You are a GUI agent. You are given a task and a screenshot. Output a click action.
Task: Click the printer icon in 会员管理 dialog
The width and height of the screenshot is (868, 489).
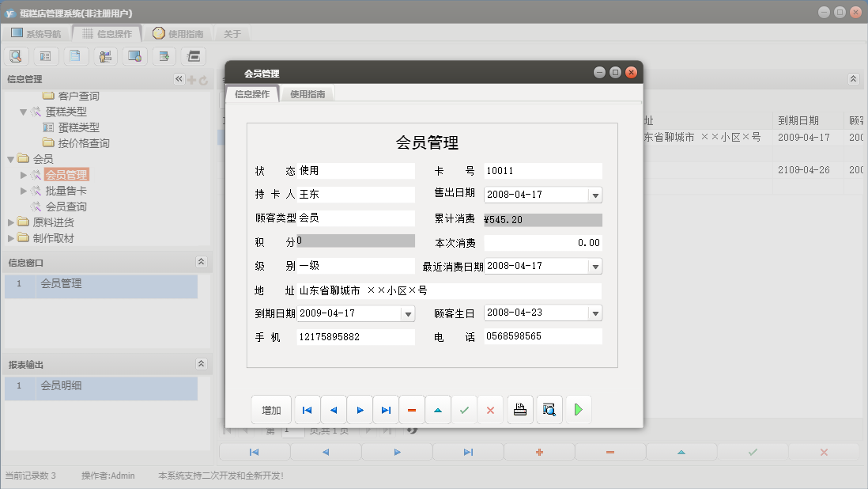(x=519, y=409)
